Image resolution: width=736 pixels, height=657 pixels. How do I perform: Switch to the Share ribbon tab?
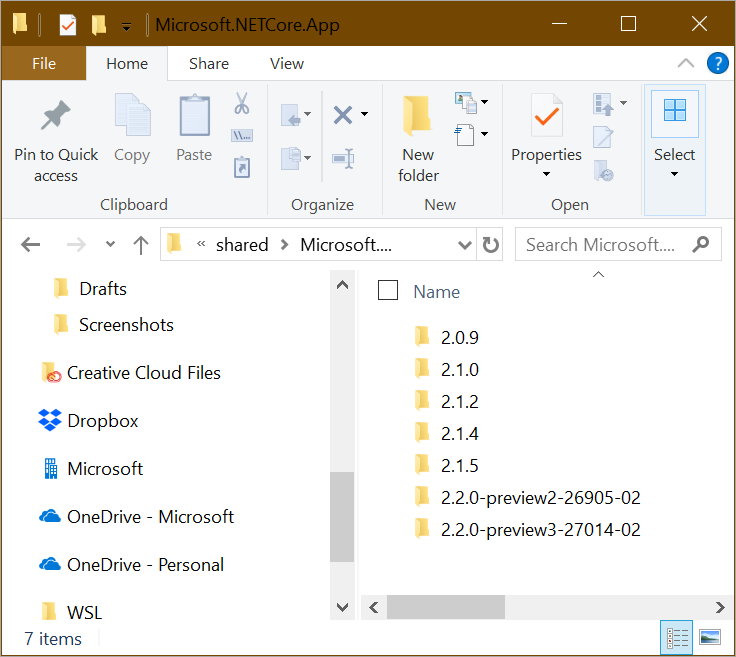[209, 63]
